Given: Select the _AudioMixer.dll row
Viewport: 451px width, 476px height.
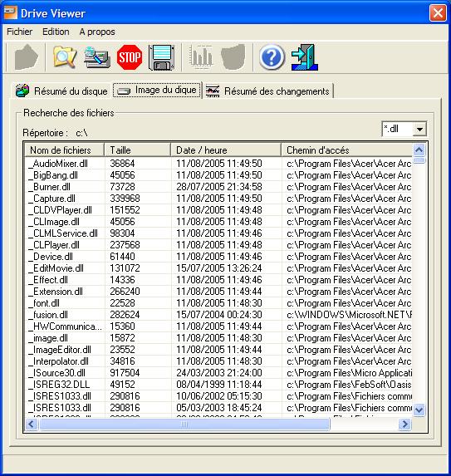Looking at the screenshot, I should coord(218,164).
